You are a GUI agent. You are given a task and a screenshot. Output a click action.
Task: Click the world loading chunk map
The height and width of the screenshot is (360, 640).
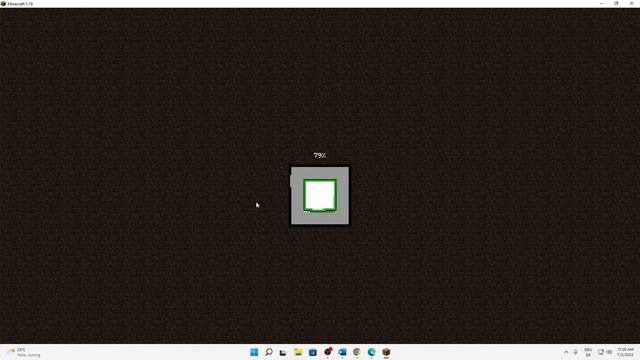pos(320,196)
